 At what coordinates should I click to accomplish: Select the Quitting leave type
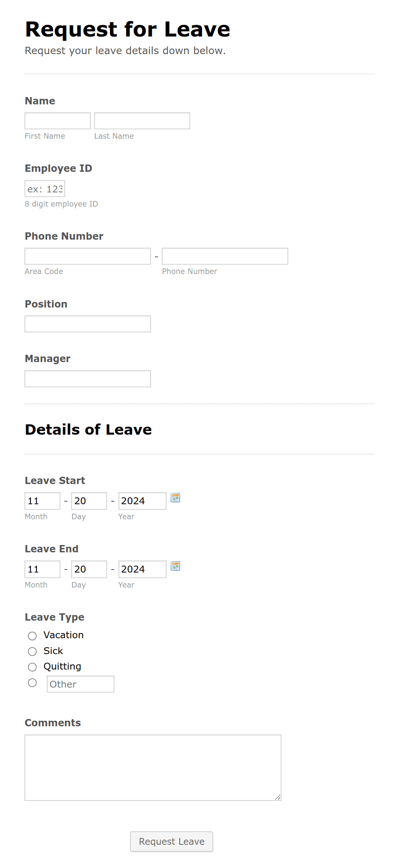click(x=32, y=667)
